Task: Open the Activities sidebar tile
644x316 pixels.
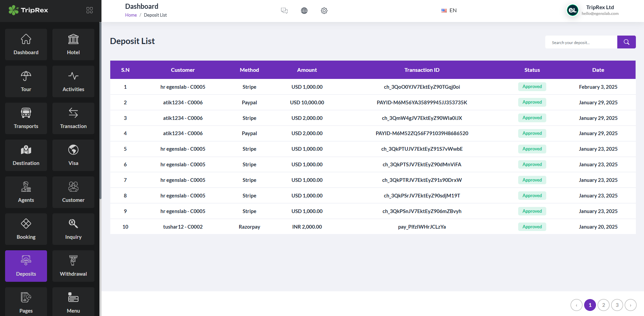Action: click(73, 81)
